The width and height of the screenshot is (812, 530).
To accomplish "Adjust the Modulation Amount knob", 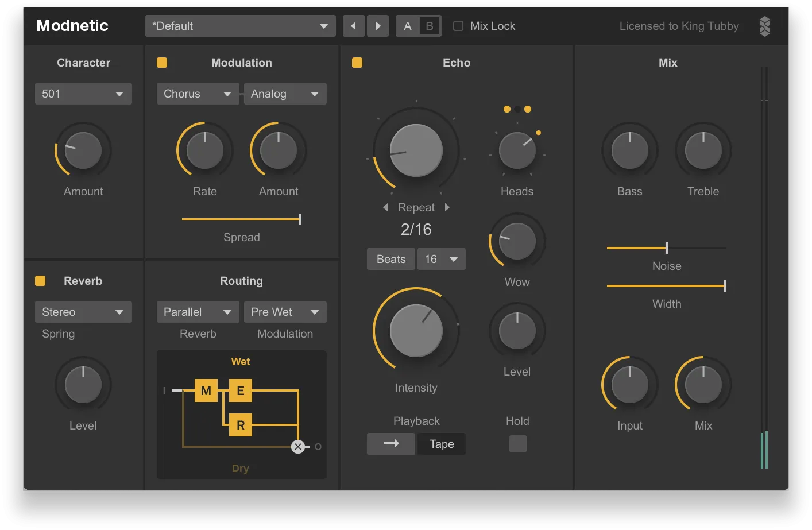I will [279, 150].
